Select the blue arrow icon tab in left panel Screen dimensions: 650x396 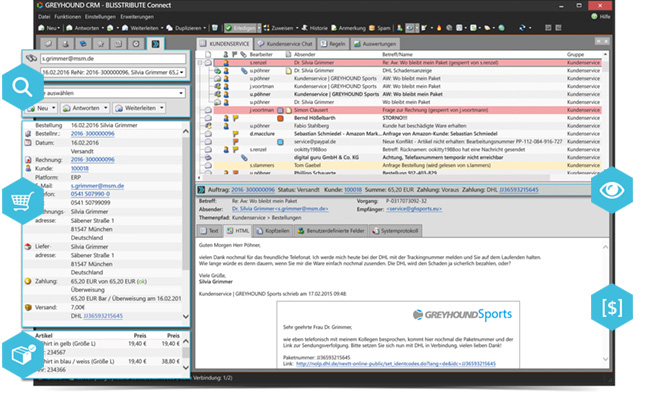coord(155,44)
